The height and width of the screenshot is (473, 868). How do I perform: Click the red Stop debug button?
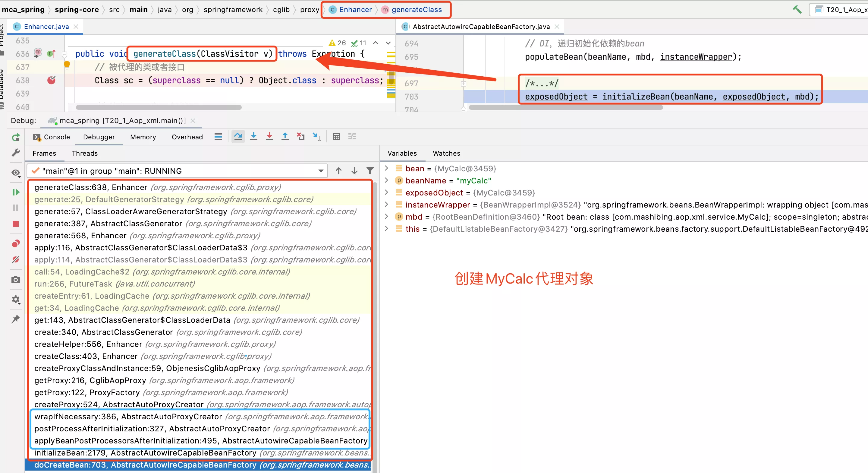[16, 224]
